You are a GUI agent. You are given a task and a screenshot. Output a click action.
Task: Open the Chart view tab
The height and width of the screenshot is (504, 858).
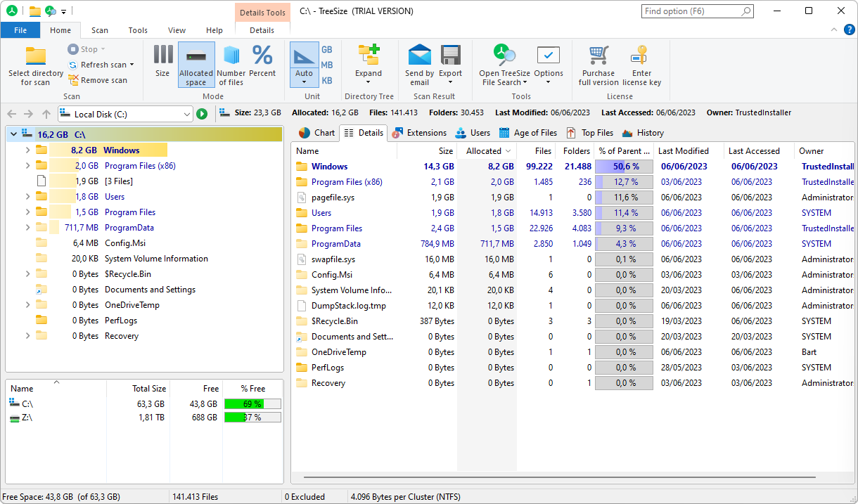click(316, 132)
